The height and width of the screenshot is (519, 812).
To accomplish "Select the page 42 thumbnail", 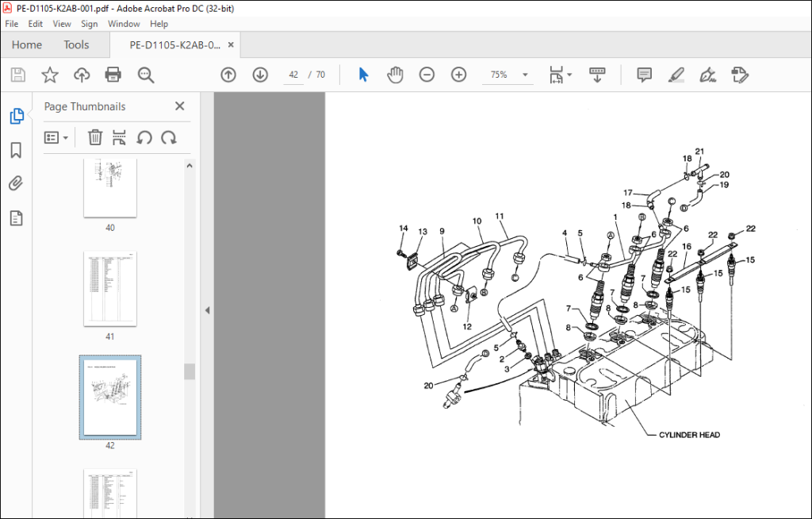I will coord(110,397).
